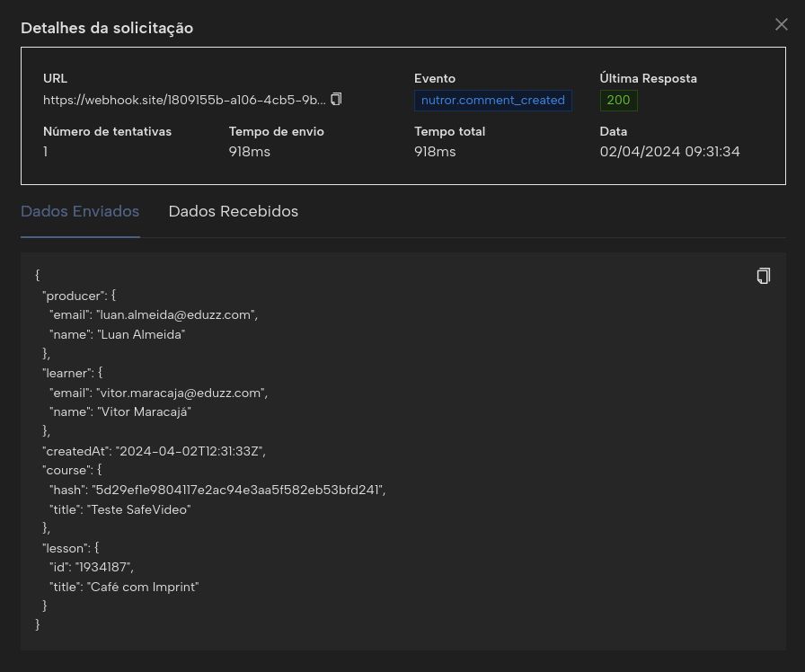
Task: Click the lesson id "1934187" line
Action: click(x=92, y=567)
